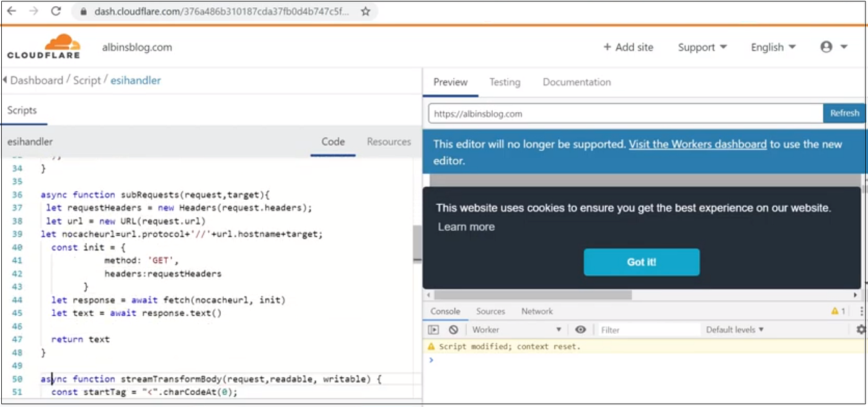868x407 pixels.
Task: Toggle the console sidebar panel icon
Action: coord(434,329)
